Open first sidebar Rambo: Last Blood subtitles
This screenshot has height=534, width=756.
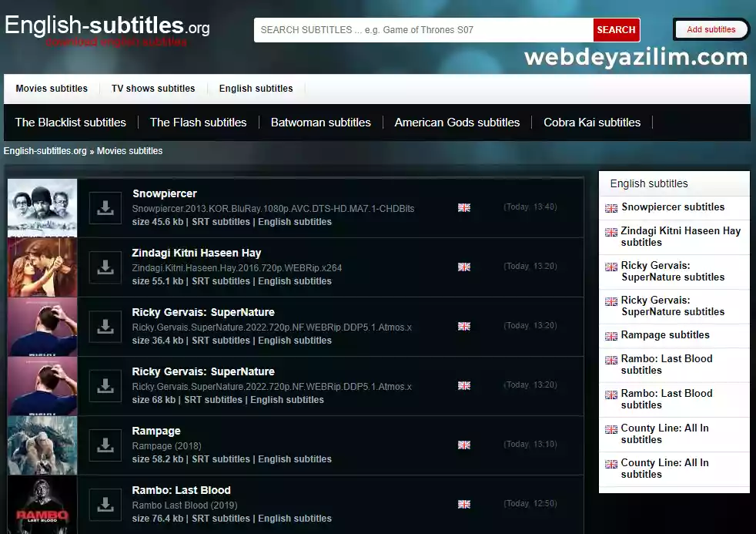click(x=667, y=364)
